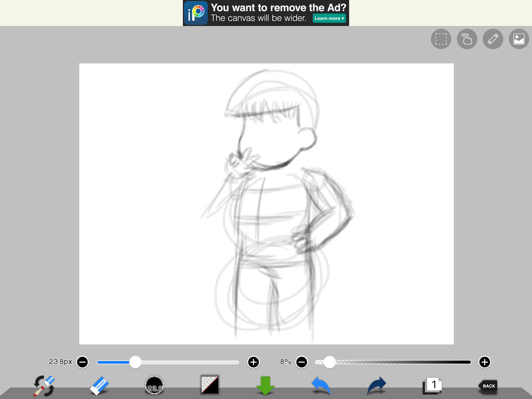Tap the drawing canvas on the sketch
Screen dimensions: 532x399
tap(267, 204)
